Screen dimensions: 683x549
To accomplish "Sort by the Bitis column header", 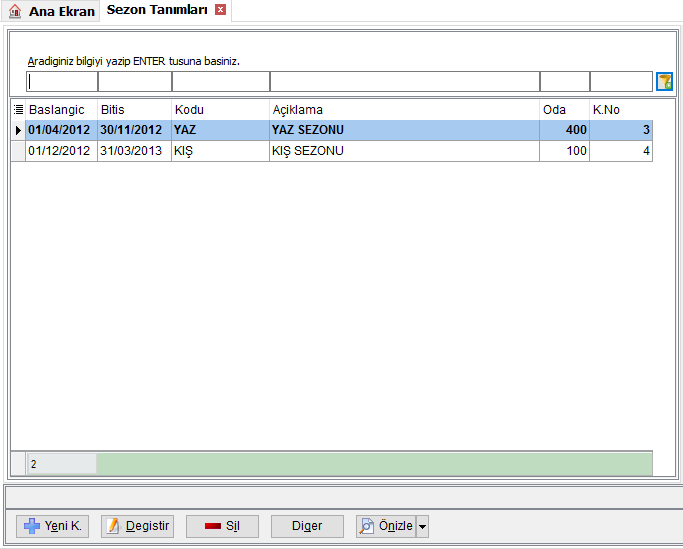I will tap(134, 110).
